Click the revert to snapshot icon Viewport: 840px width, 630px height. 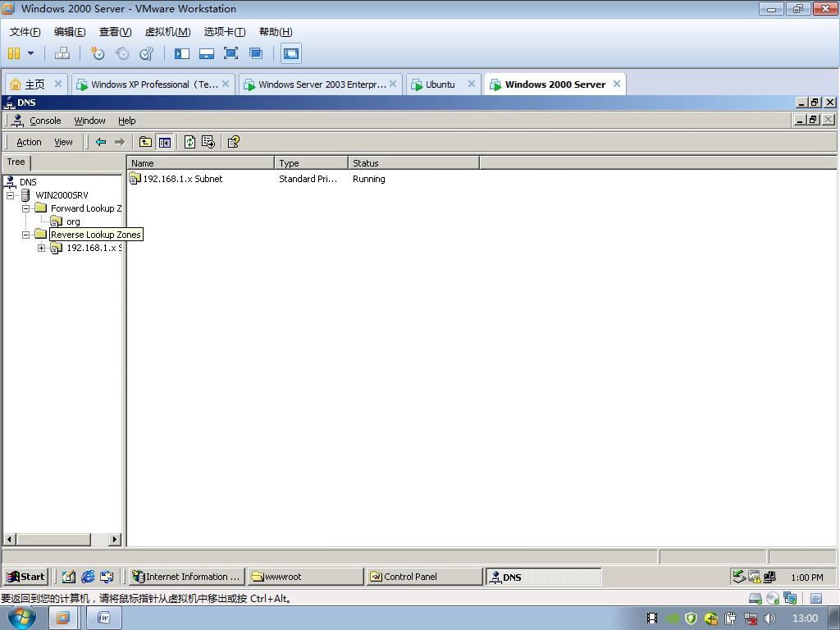tap(122, 53)
